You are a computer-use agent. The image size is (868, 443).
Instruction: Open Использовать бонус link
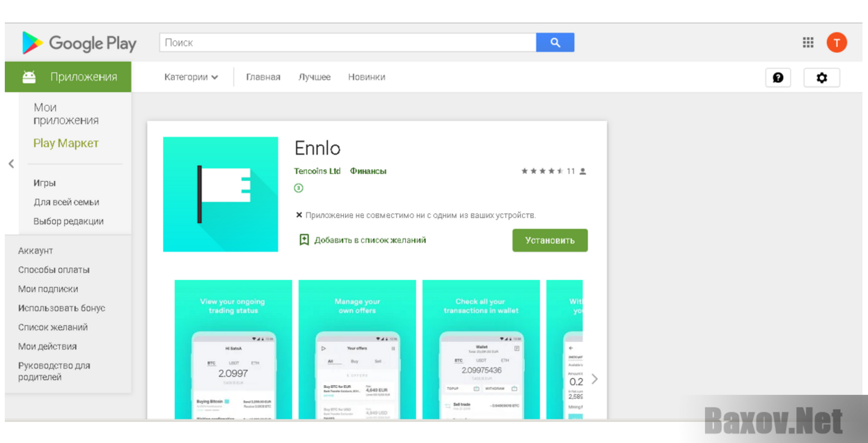click(61, 308)
